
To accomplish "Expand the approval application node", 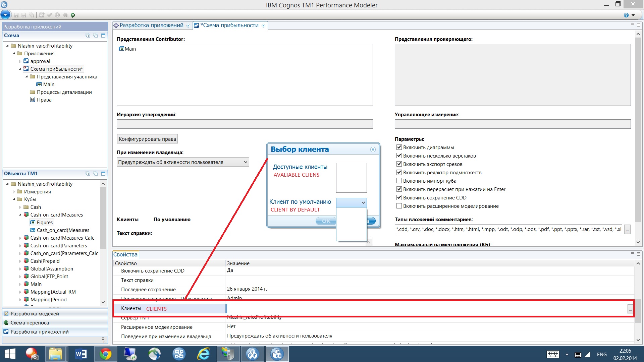I will pos(20,61).
